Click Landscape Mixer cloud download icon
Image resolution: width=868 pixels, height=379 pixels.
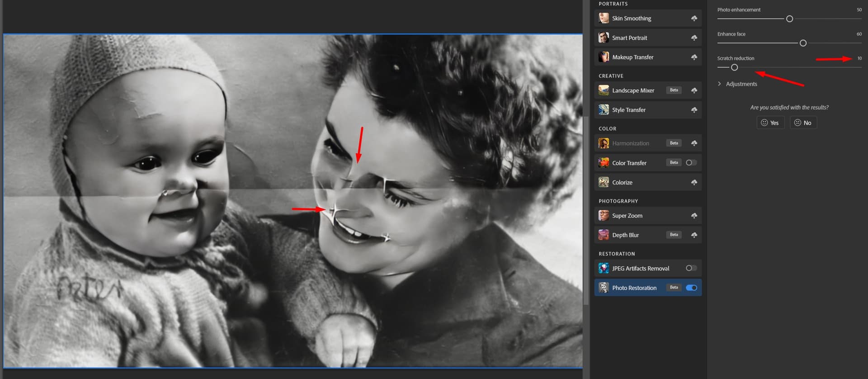pyautogui.click(x=693, y=90)
